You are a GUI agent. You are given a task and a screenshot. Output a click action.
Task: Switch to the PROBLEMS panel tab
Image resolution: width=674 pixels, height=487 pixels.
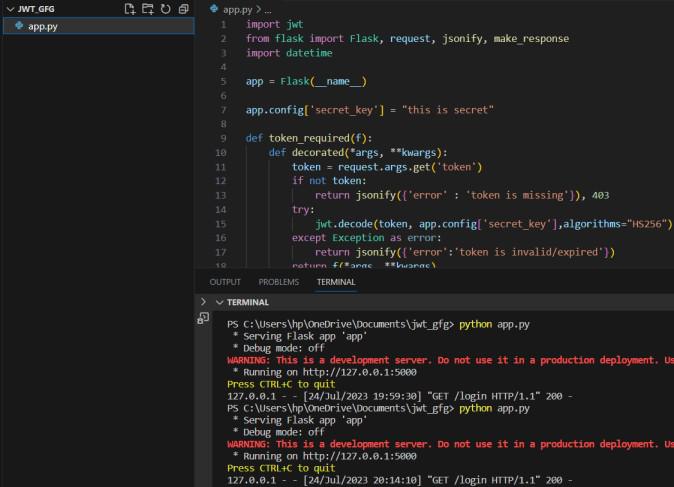278,282
